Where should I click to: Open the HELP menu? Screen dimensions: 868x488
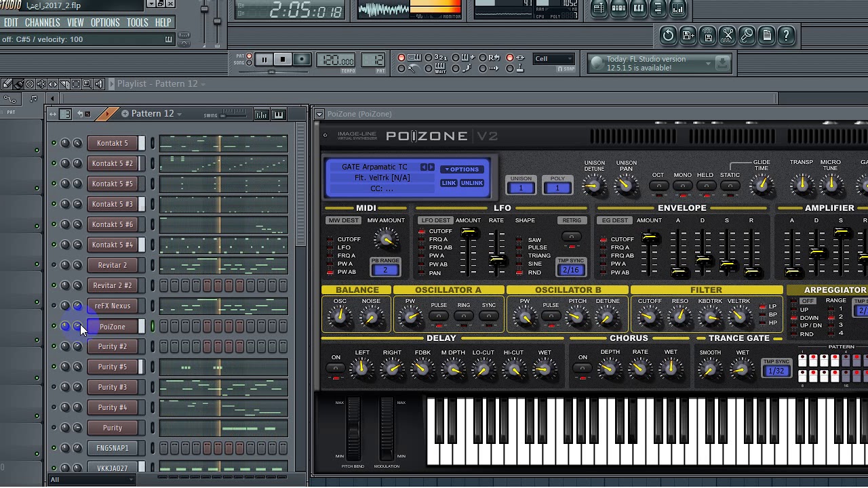tap(163, 22)
